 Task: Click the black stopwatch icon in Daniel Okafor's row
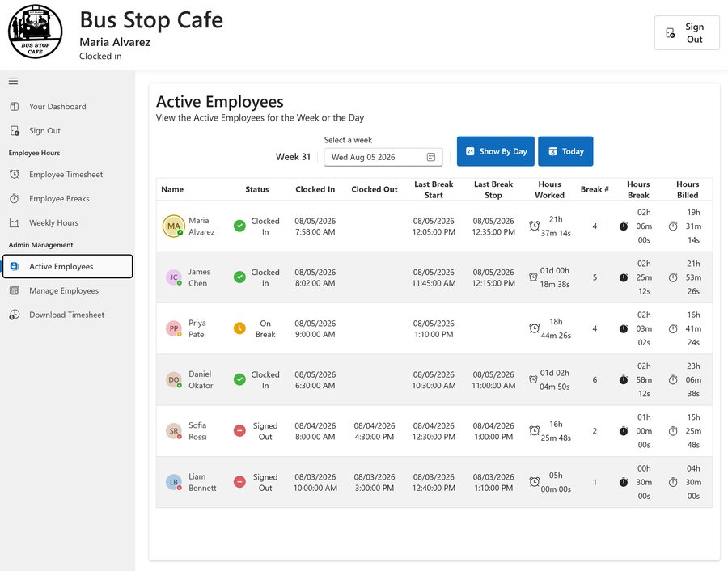tap(624, 380)
